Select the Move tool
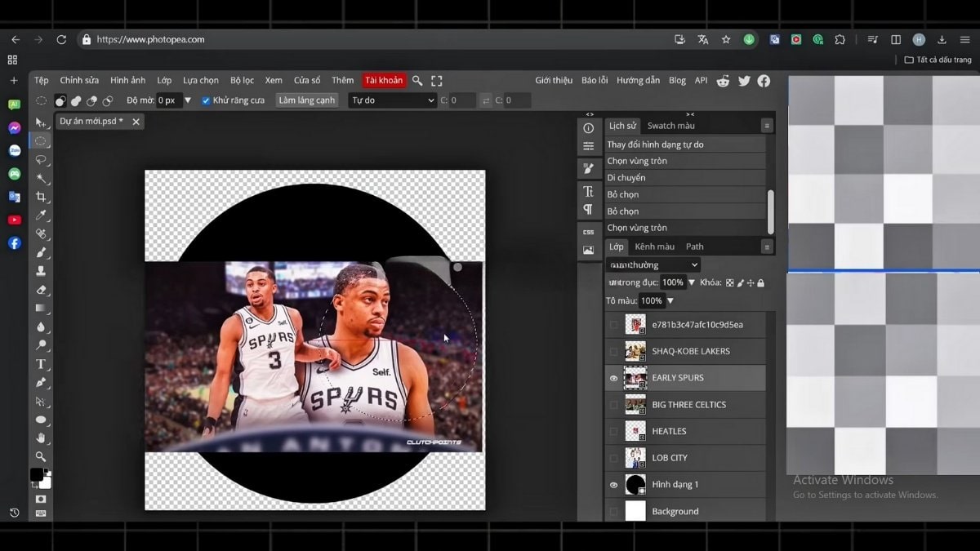The height and width of the screenshot is (551, 980). pyautogui.click(x=41, y=124)
